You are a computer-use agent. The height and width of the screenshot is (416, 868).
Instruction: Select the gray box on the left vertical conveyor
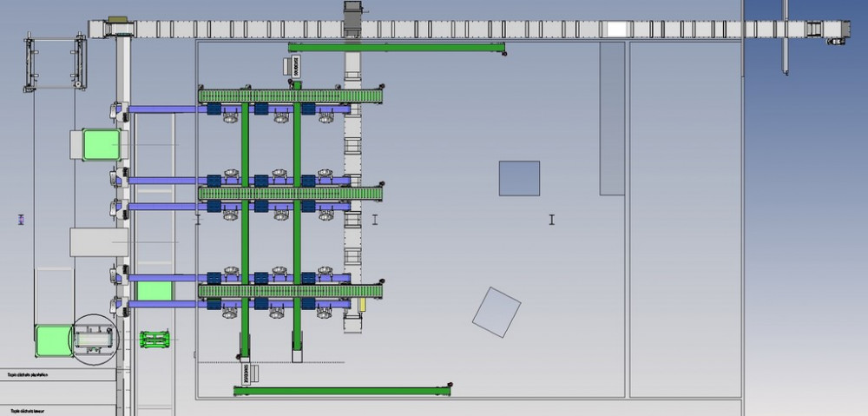99,241
